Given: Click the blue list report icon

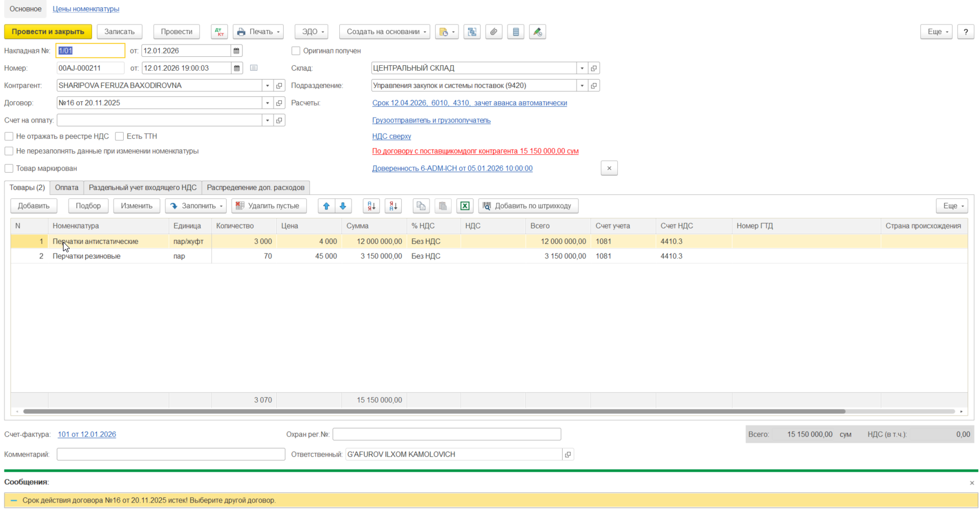Looking at the screenshot, I should point(516,32).
